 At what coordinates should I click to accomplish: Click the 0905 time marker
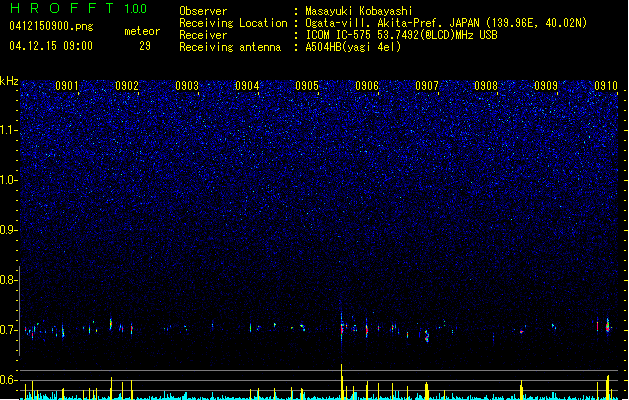pyautogui.click(x=307, y=86)
